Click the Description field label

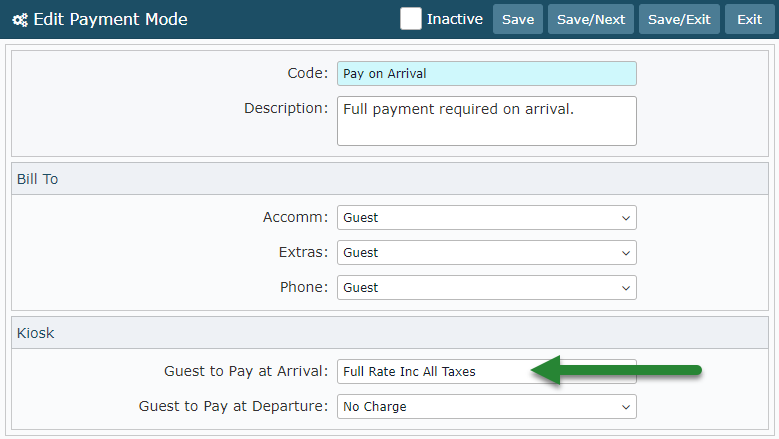285,108
